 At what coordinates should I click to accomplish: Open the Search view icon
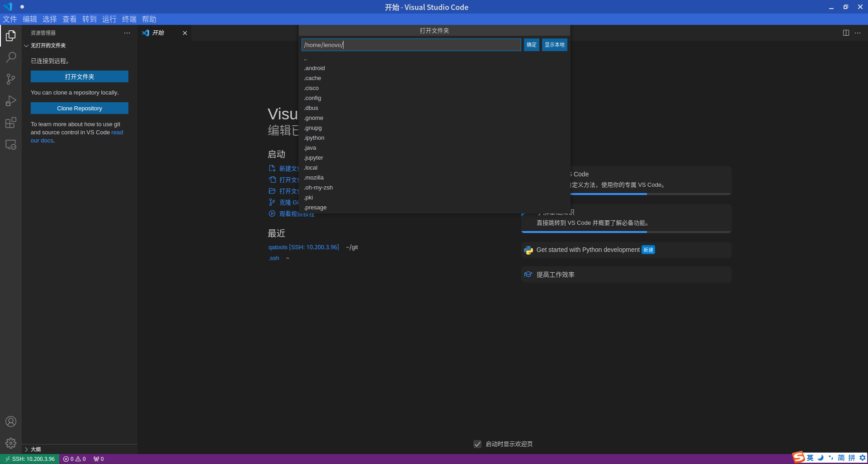tap(11, 57)
